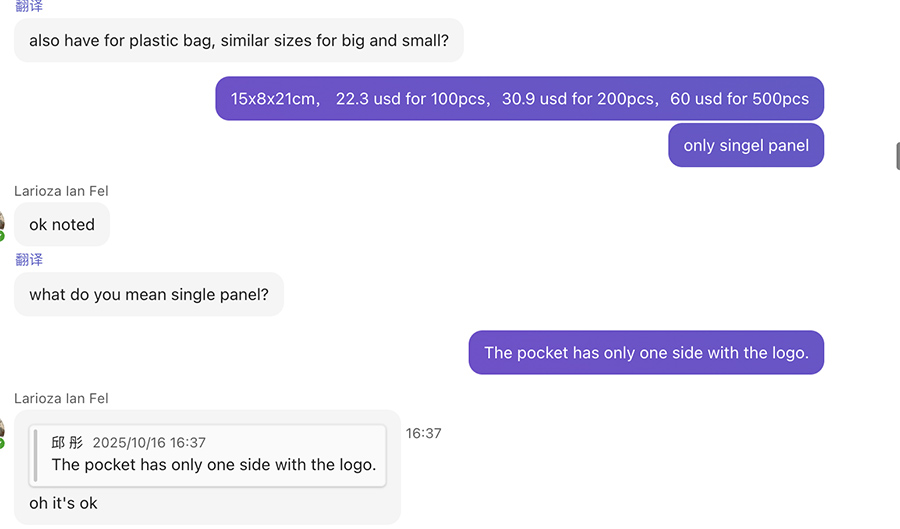Image resolution: width=900 pixels, height=529 pixels.
Task: Click the green status dot near "ok noted"
Action: click(2, 236)
